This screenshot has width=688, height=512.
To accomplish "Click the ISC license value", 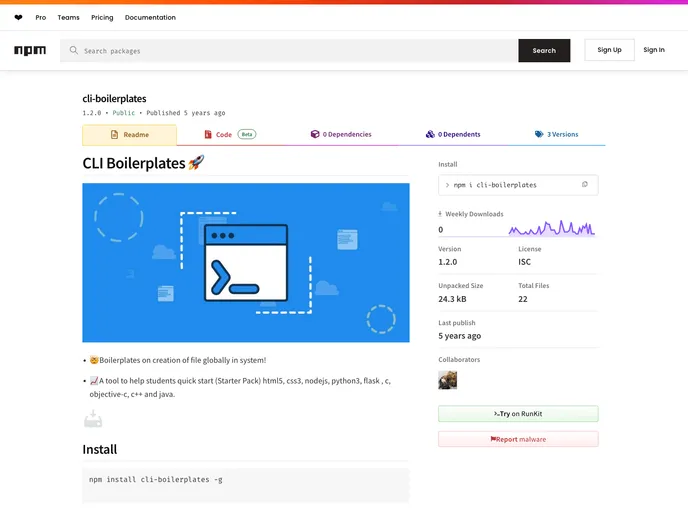I will [524, 262].
